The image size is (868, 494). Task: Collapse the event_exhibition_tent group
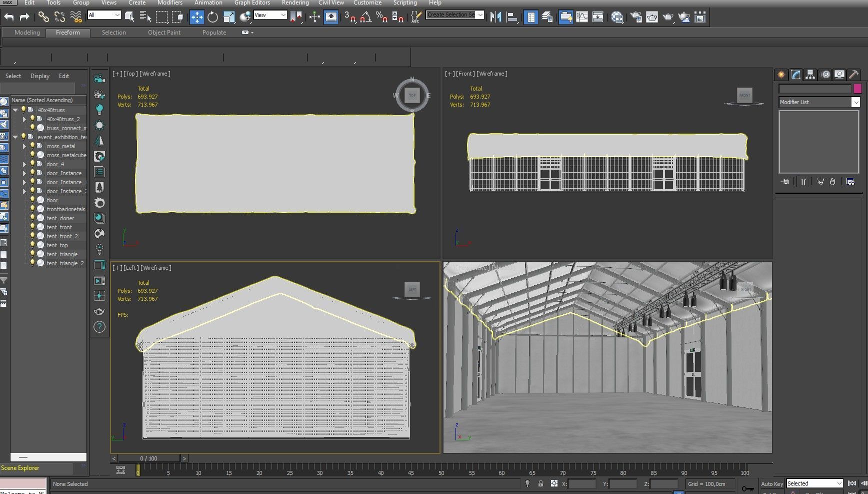tap(15, 137)
